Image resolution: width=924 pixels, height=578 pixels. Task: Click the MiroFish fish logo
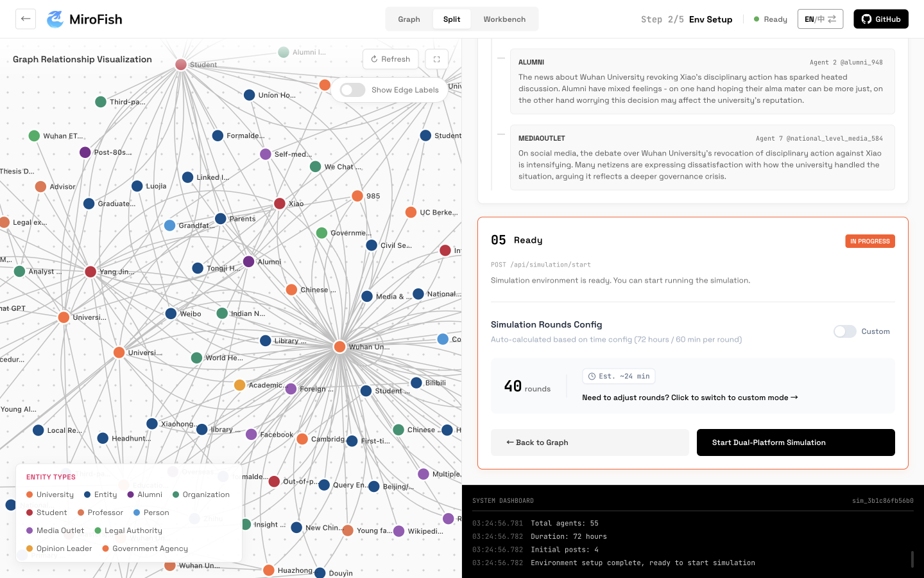55,19
